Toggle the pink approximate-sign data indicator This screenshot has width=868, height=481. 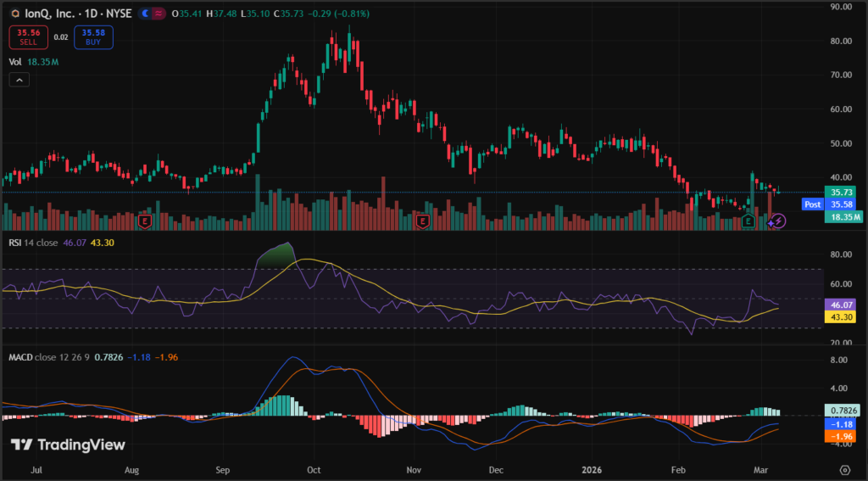pyautogui.click(x=158, y=14)
